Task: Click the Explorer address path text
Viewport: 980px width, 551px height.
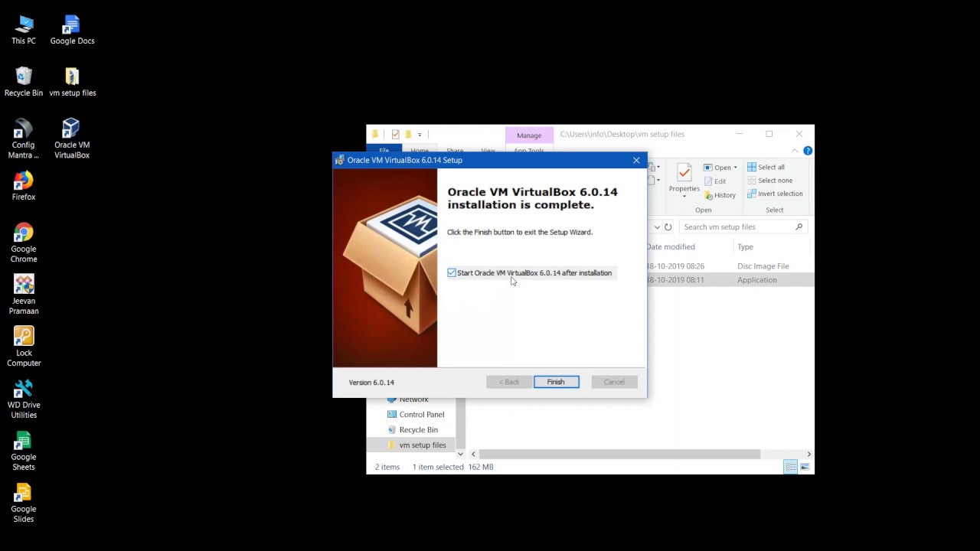Action: (x=622, y=134)
